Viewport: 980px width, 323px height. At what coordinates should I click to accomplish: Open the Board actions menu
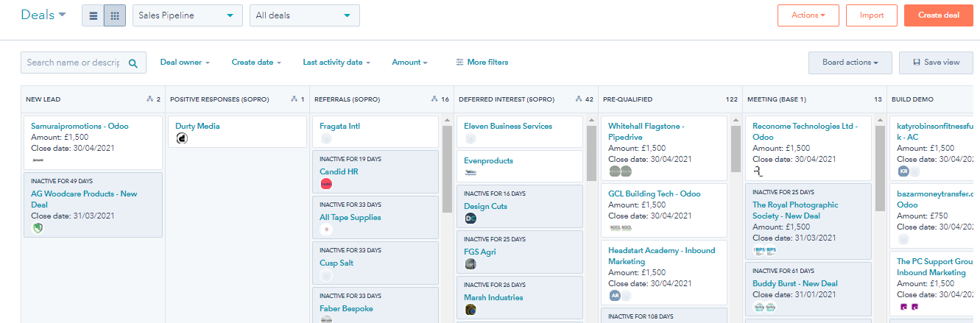tap(850, 63)
